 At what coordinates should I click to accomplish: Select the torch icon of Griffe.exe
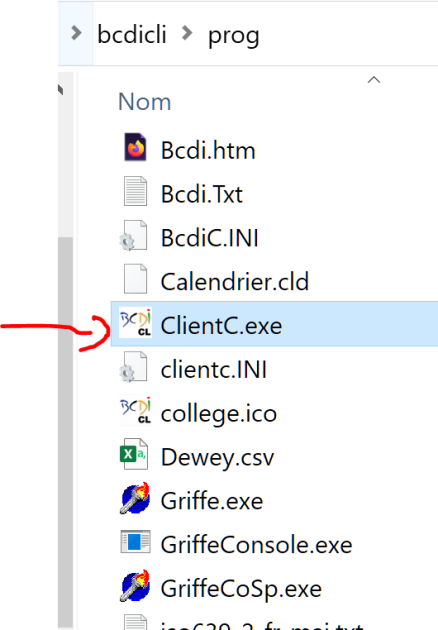click(x=135, y=498)
